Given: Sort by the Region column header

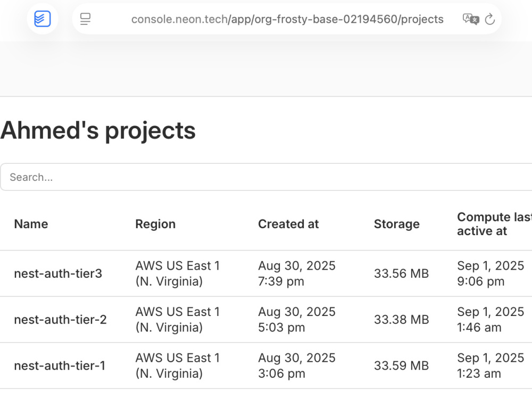Looking at the screenshot, I should pyautogui.click(x=155, y=224).
